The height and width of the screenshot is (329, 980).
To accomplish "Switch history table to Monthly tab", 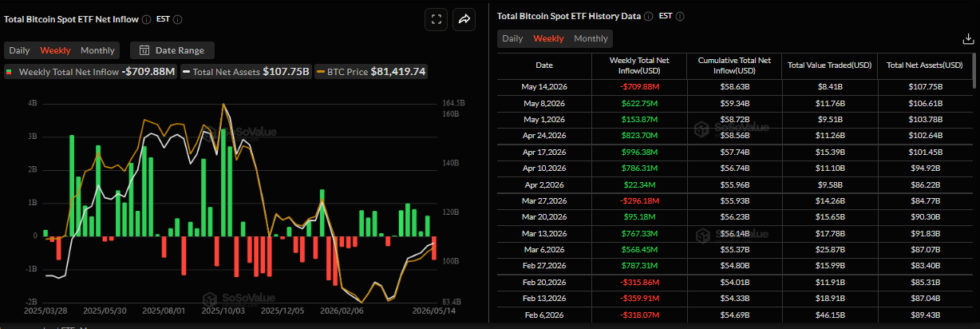I will tap(591, 38).
